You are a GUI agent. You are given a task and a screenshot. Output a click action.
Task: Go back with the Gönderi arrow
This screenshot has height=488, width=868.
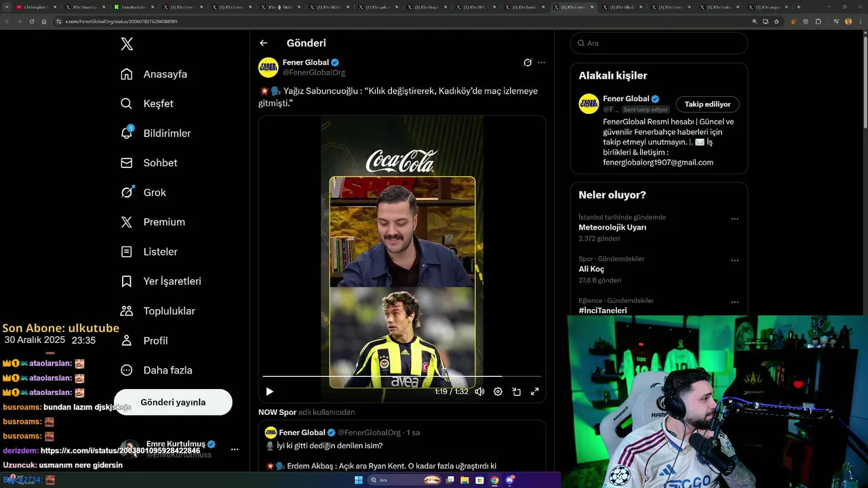coord(263,43)
